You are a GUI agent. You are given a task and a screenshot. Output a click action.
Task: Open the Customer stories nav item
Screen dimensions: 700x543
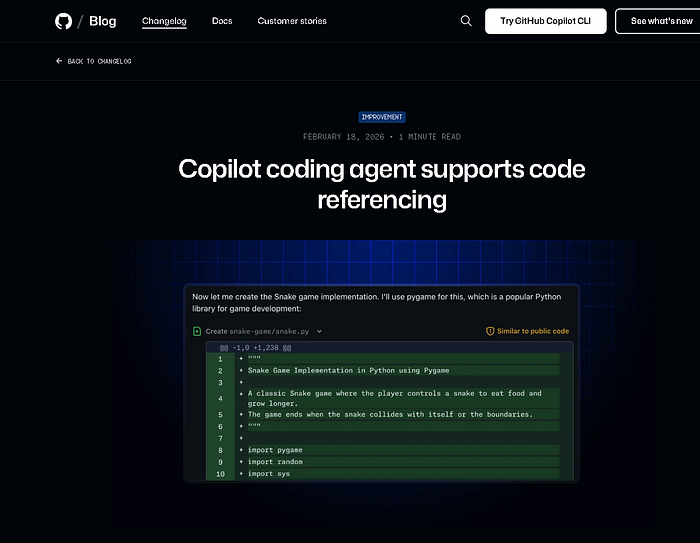click(292, 21)
